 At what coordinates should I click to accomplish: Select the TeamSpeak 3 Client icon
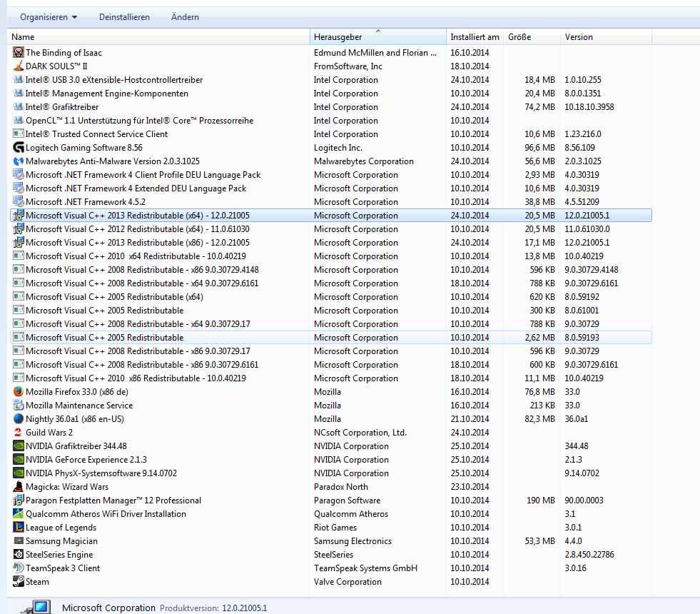pyautogui.click(x=19, y=568)
